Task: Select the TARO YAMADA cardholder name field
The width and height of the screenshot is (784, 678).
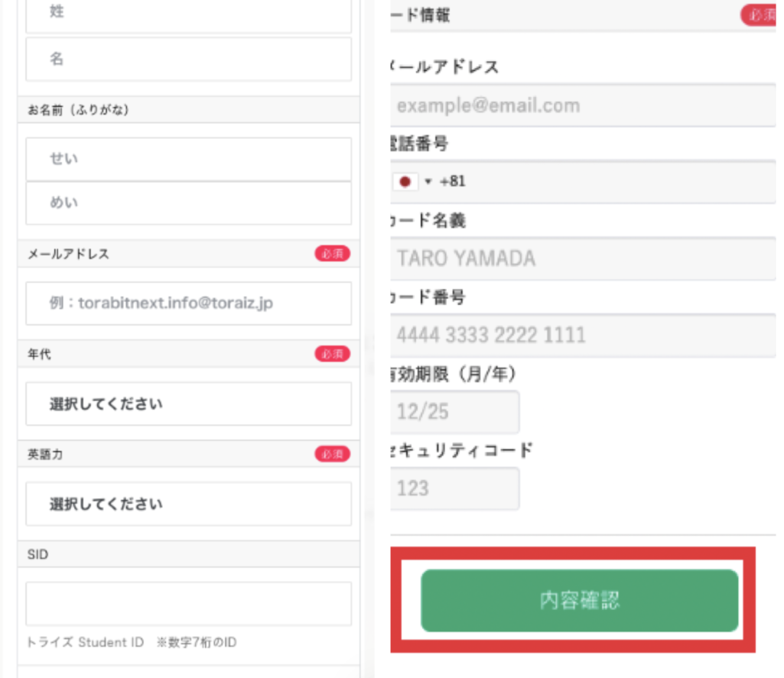Action: coord(583,258)
